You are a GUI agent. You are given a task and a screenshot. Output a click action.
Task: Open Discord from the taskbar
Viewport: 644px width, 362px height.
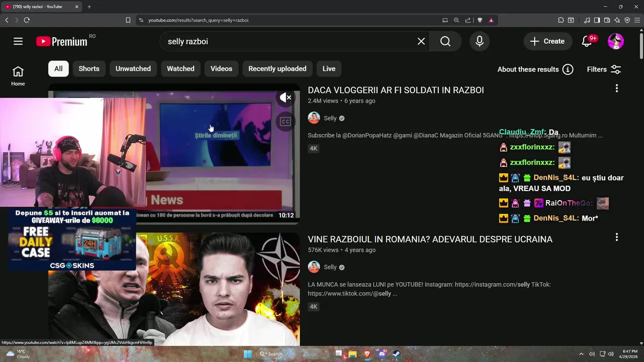(382, 354)
